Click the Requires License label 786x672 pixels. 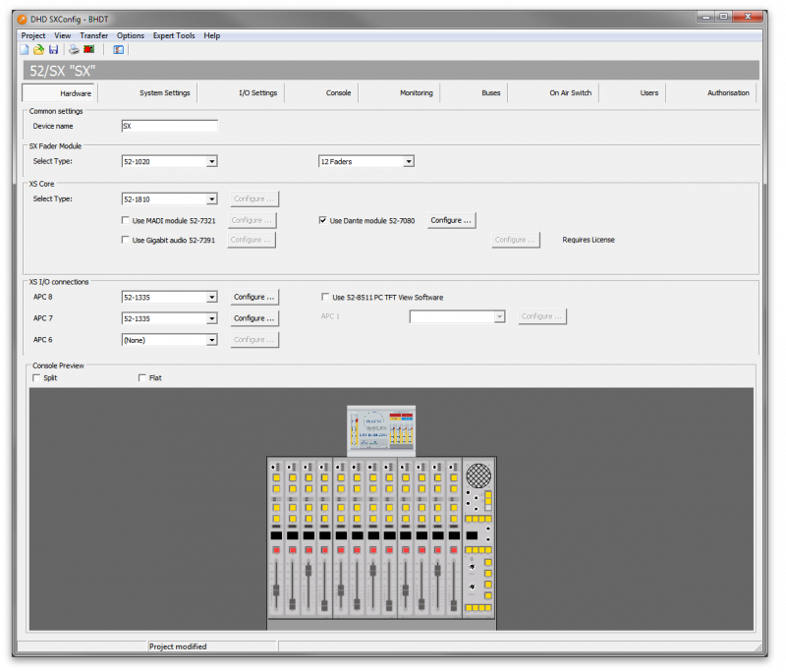pos(589,240)
